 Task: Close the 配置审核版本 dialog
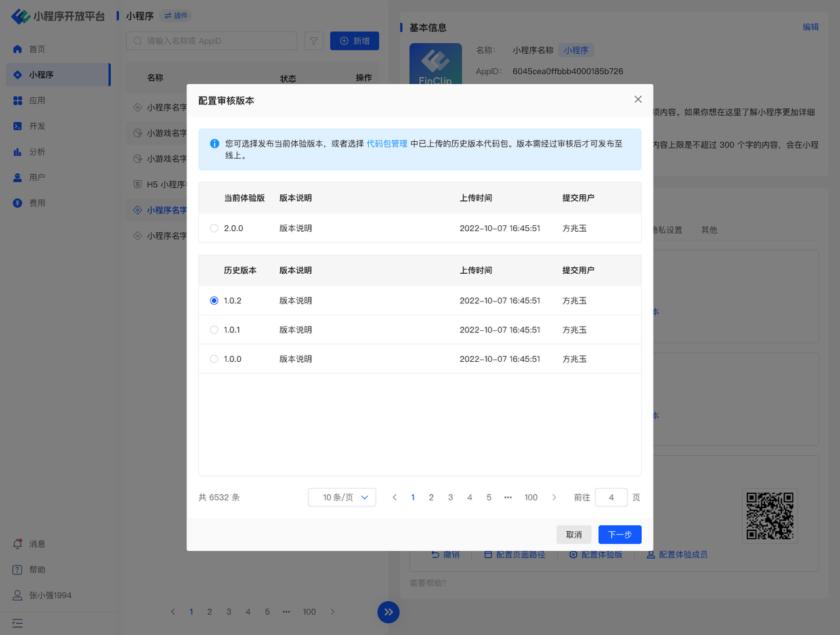click(x=638, y=99)
